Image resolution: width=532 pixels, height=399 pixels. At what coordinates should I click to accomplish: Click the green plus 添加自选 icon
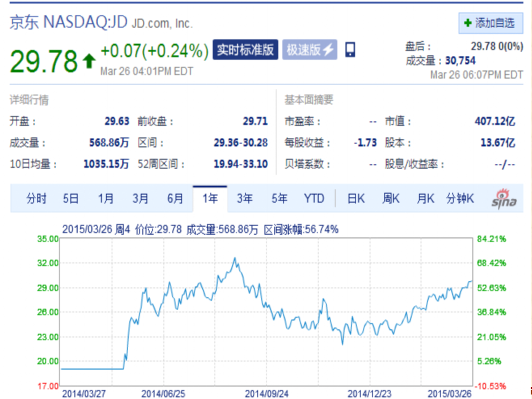(468, 23)
